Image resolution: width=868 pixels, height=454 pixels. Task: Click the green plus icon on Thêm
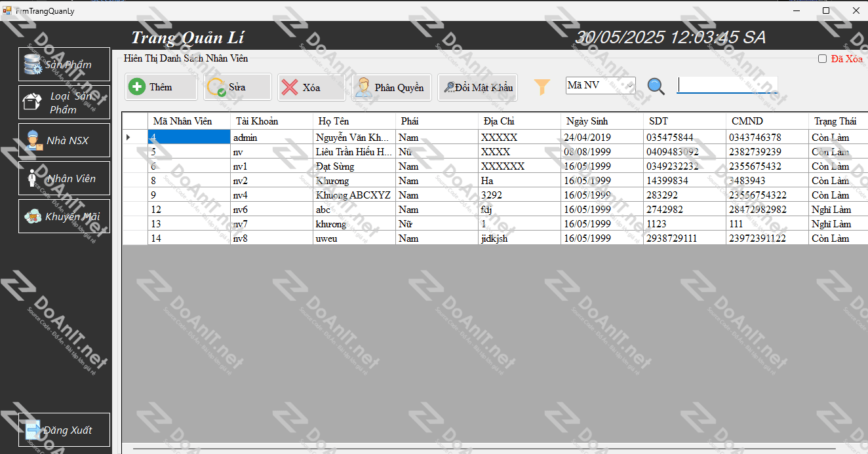pos(137,87)
